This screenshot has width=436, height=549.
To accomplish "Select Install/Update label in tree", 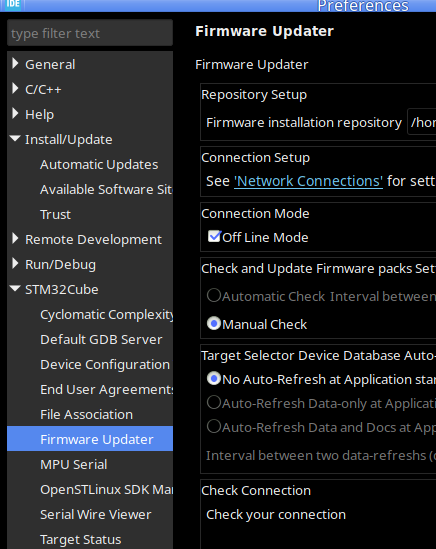I will (x=69, y=140).
